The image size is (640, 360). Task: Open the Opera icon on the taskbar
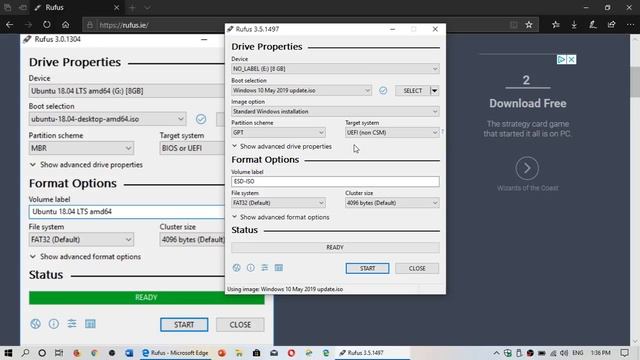291,353
